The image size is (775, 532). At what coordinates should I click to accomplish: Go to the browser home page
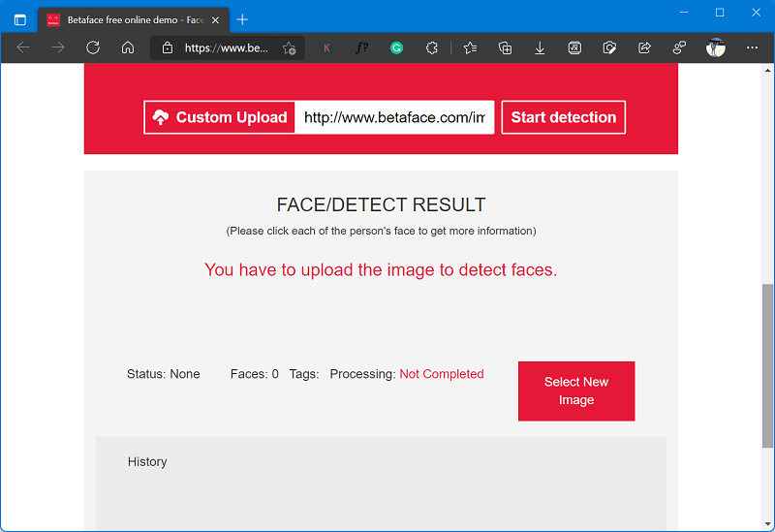pos(128,47)
